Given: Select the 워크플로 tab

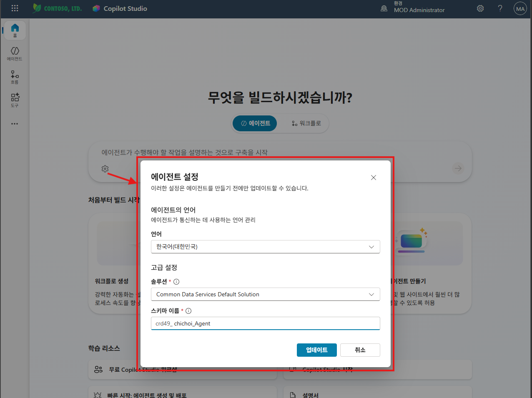Looking at the screenshot, I should [x=306, y=123].
